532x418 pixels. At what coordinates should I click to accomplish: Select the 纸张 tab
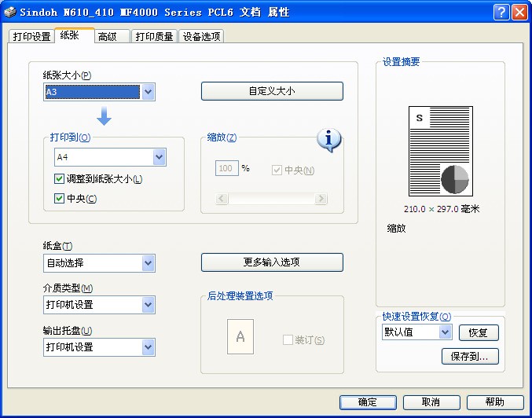(x=75, y=35)
